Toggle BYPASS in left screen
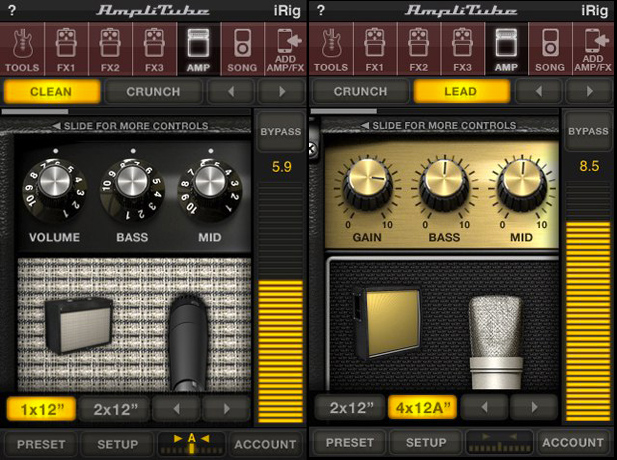 280,131
